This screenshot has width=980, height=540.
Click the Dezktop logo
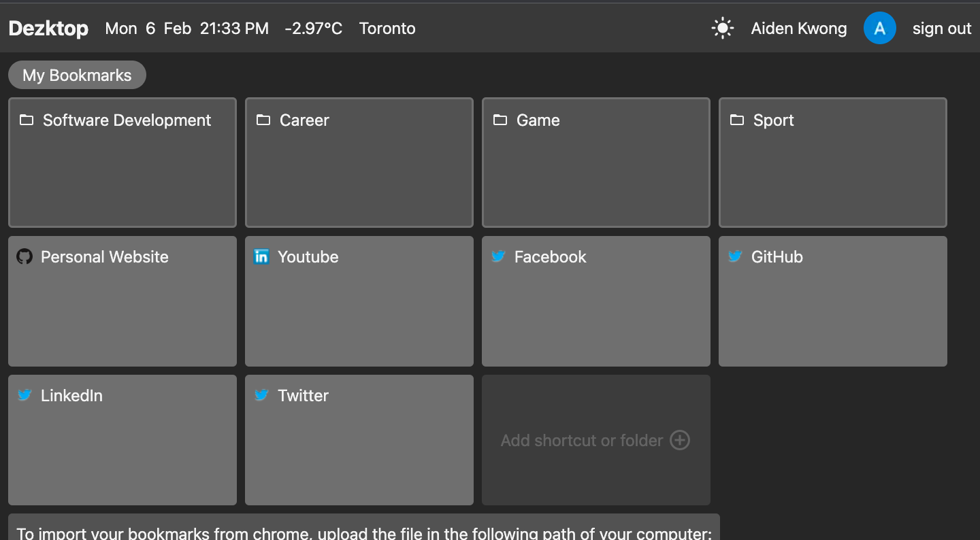48,29
